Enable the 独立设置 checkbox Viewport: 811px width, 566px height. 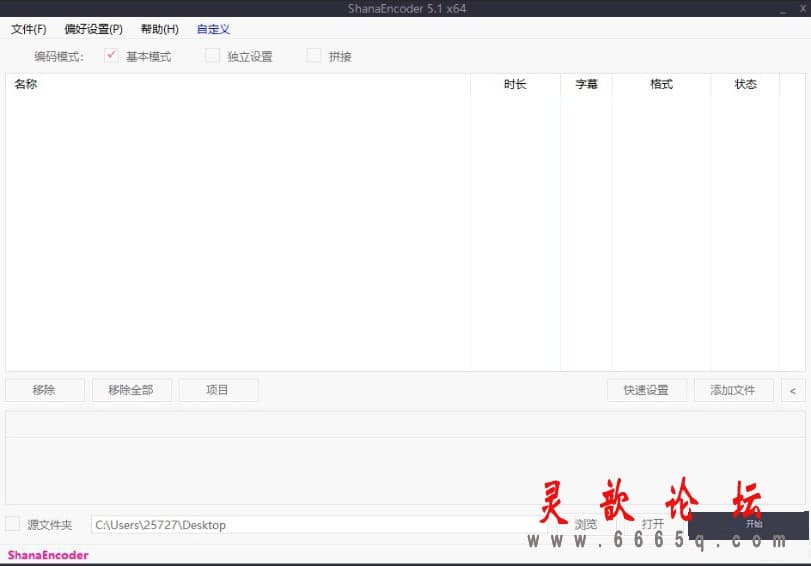[212, 55]
